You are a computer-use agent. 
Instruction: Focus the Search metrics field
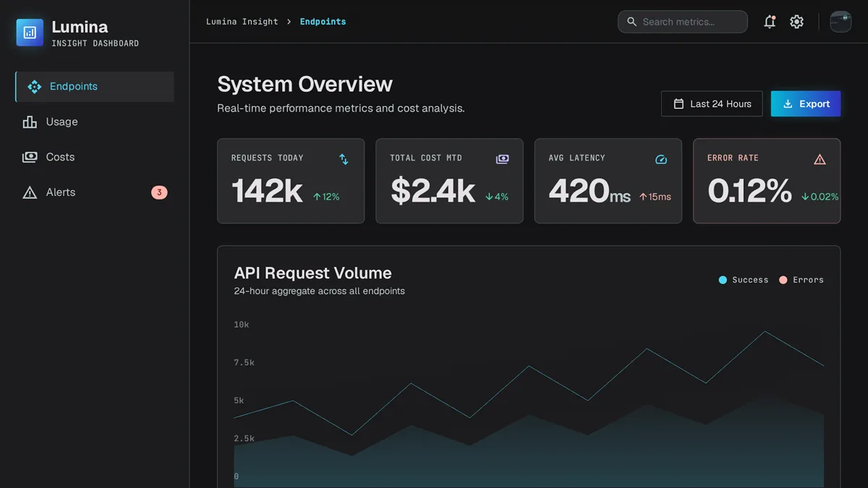[683, 22]
